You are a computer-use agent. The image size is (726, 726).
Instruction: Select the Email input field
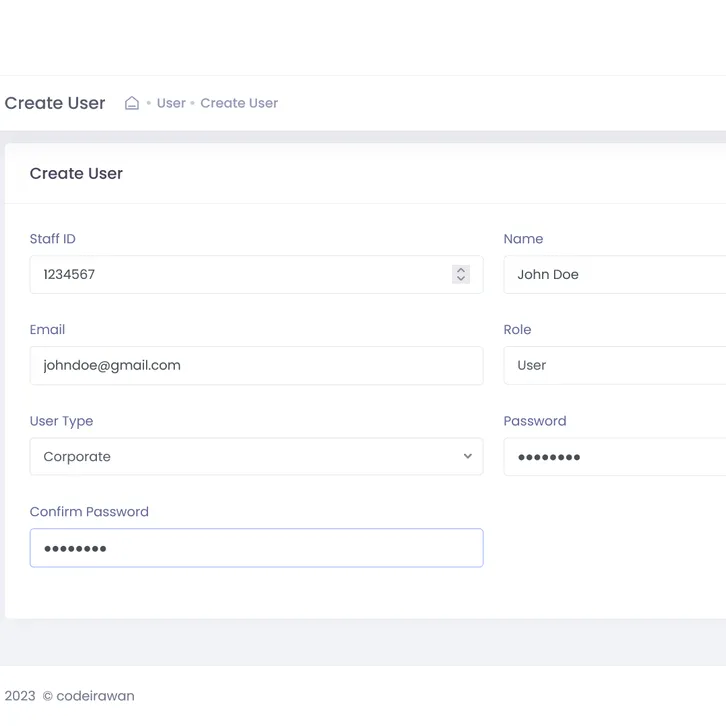click(x=256, y=366)
